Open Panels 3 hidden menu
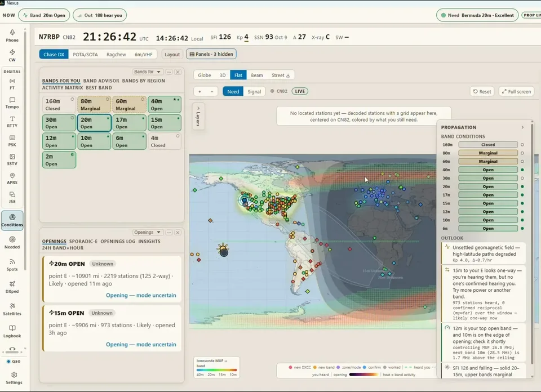The height and width of the screenshot is (392, 541). 211,54
